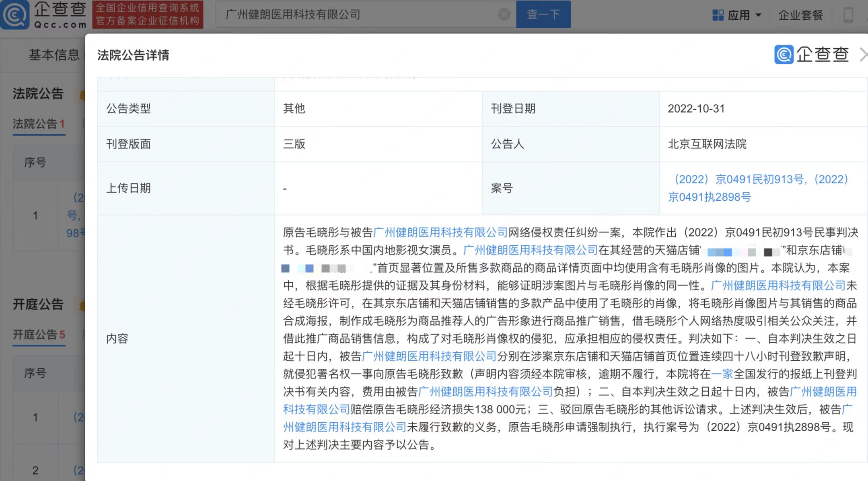
Task: Clear the search field with the X icon
Action: 504,14
